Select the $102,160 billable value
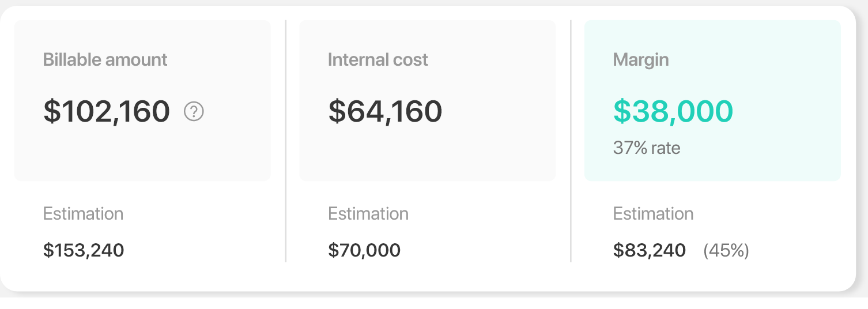Image resolution: width=868 pixels, height=309 pixels. tap(107, 111)
